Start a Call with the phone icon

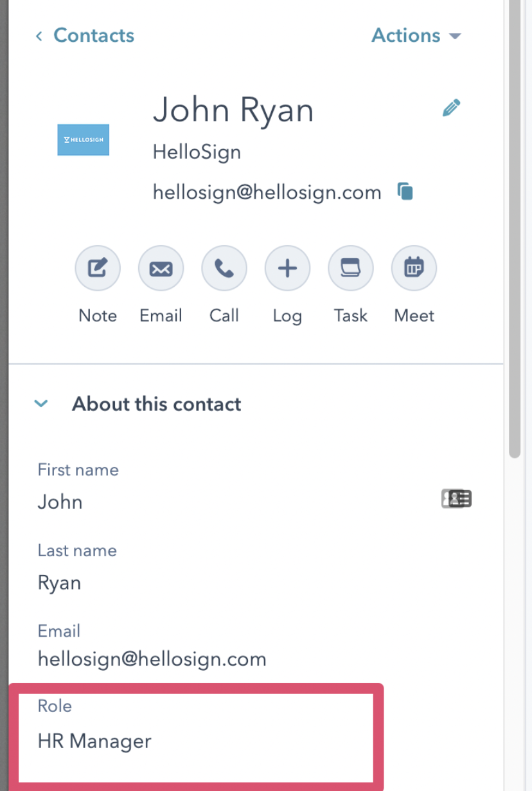coord(224,268)
